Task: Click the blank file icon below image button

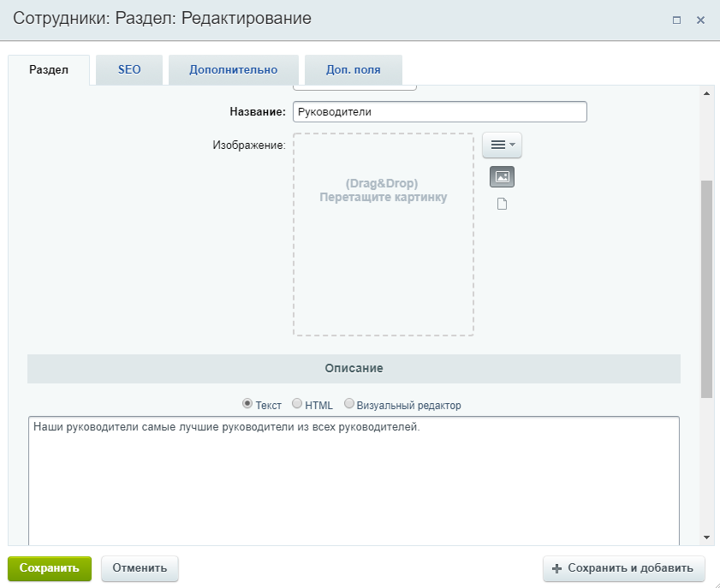Action: pos(502,204)
